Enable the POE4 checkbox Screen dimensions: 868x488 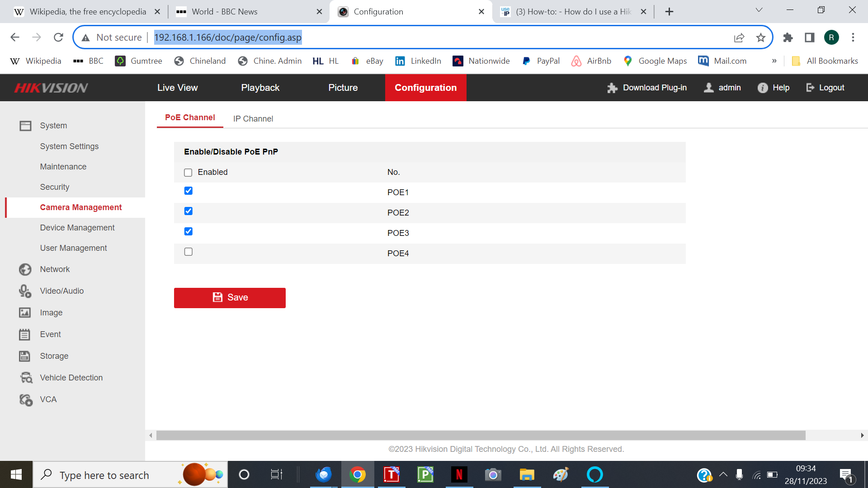point(189,252)
